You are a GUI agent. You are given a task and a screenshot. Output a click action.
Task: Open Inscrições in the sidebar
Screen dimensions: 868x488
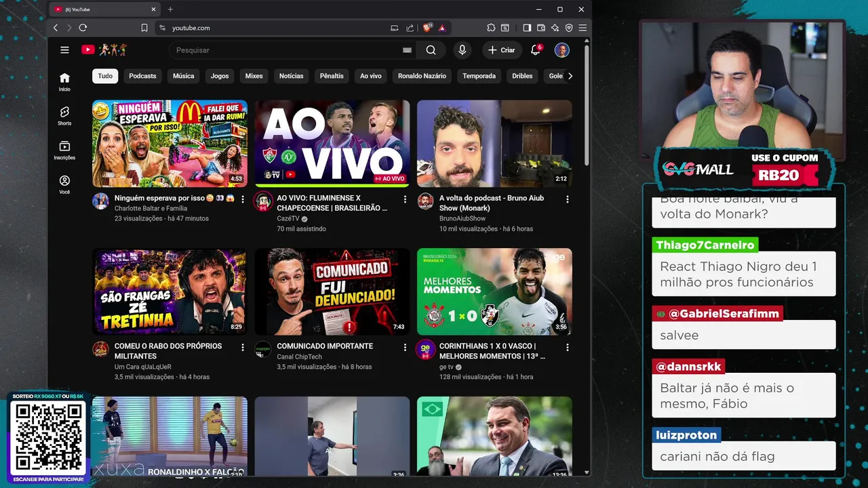(x=64, y=150)
